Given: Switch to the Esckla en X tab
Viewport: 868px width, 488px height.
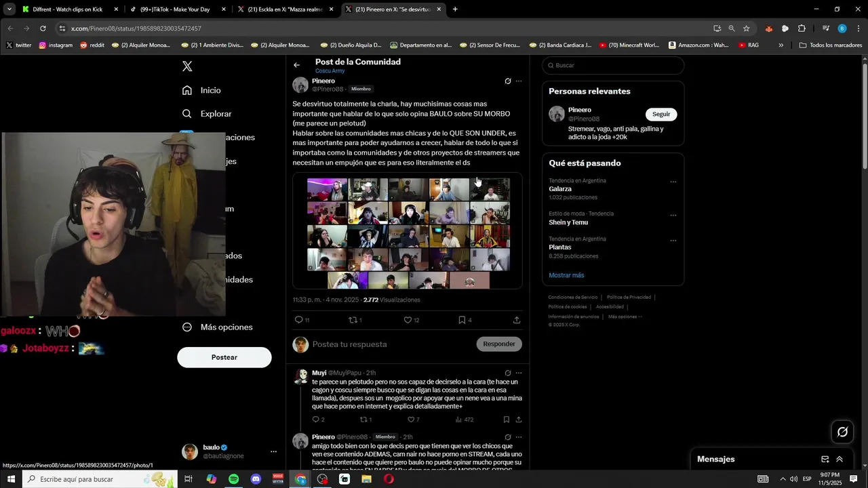Looking at the screenshot, I should click(285, 9).
